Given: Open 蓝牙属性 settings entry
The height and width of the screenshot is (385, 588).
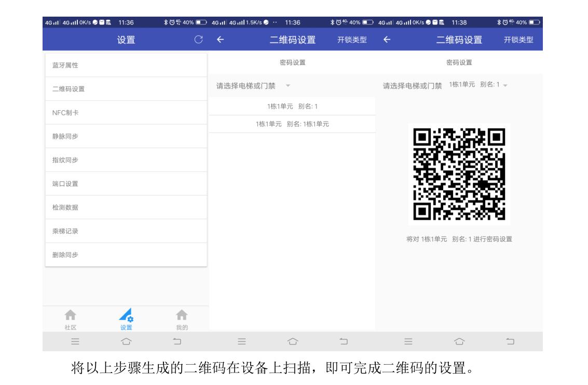Looking at the screenshot, I should coord(126,65).
